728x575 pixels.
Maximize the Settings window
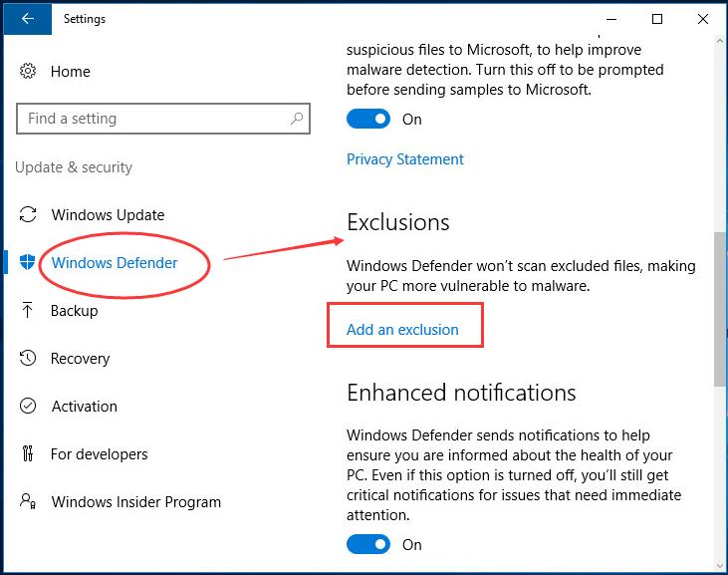[x=657, y=19]
